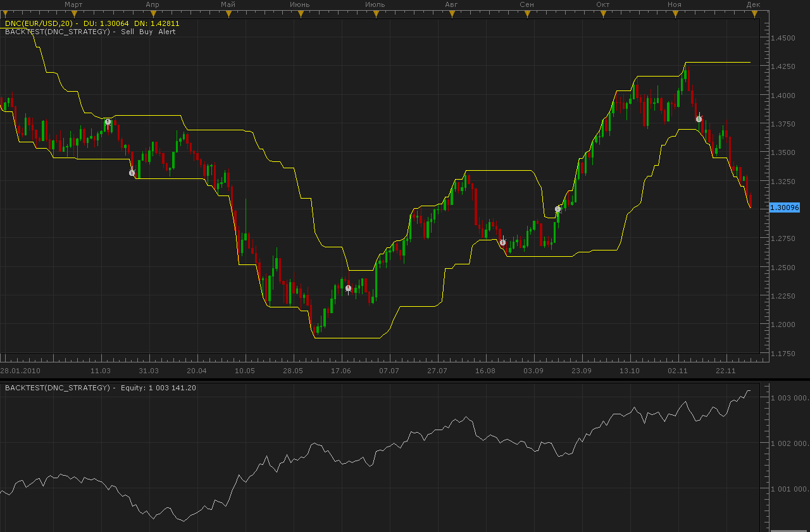The image size is (810, 532).
Task: Click the triangle marker under Март
Action: pyautogui.click(x=73, y=13)
